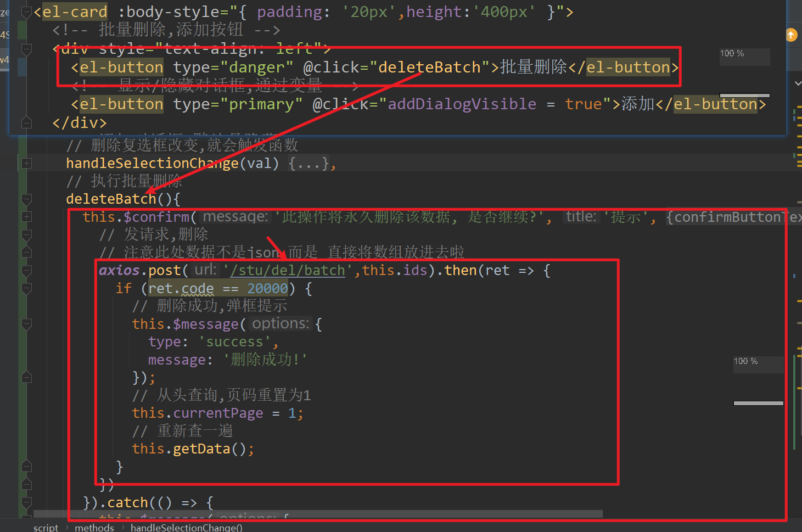Click the lower 100 % zoom label
The height and width of the screenshot is (532, 802).
point(746,361)
